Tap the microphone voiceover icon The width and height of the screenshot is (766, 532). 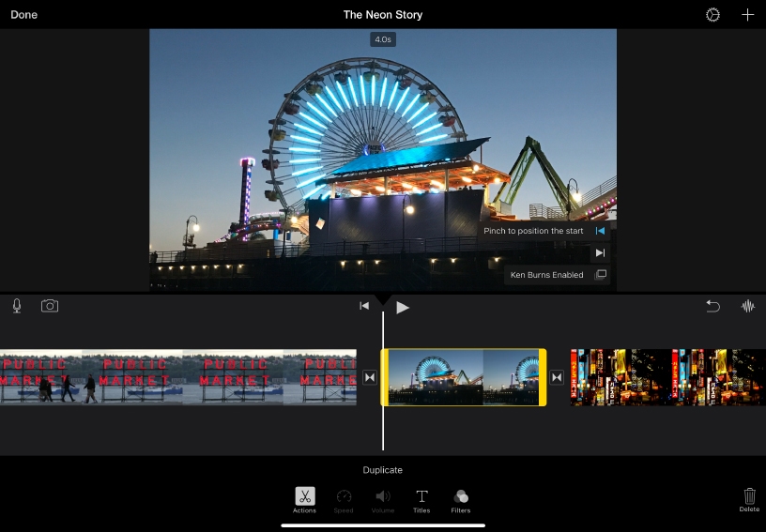point(17,306)
